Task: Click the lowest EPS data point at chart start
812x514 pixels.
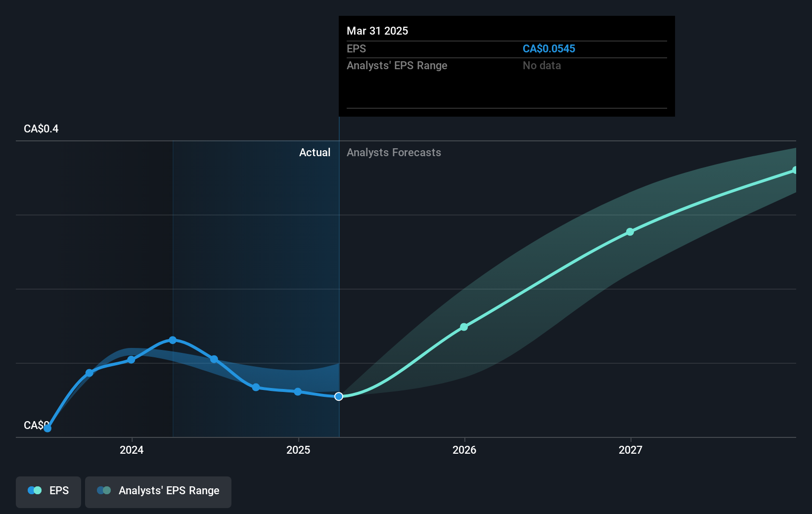Action: pyautogui.click(x=47, y=428)
